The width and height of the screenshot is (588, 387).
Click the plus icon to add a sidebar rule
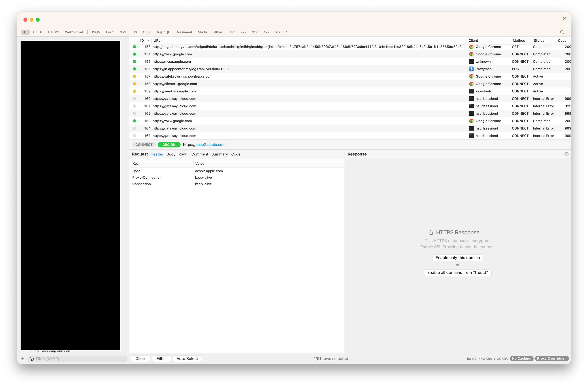pos(22,359)
